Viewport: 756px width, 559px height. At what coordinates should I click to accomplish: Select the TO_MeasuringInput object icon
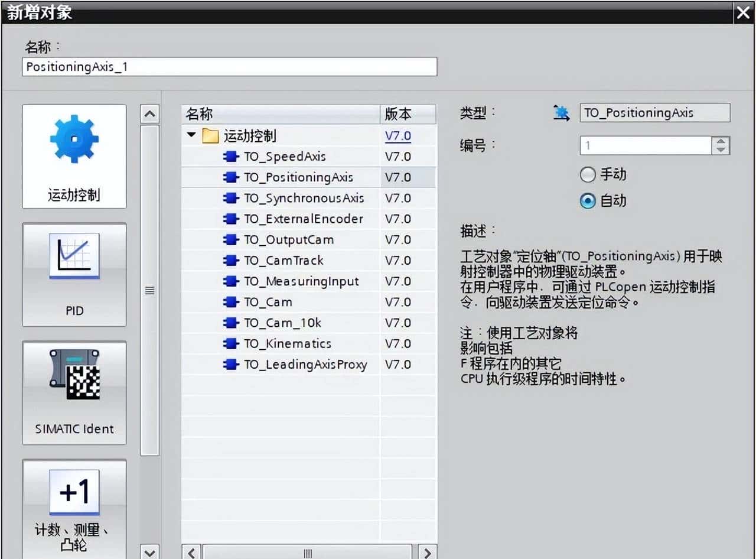pos(230,281)
